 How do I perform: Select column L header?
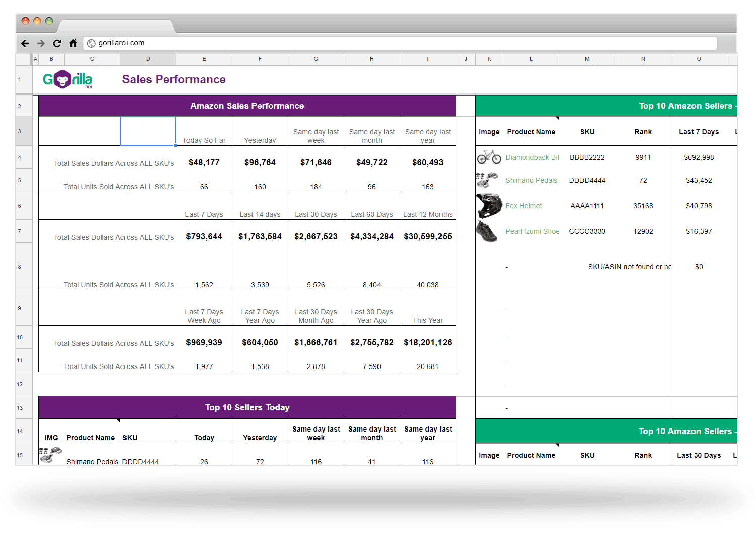(531, 59)
